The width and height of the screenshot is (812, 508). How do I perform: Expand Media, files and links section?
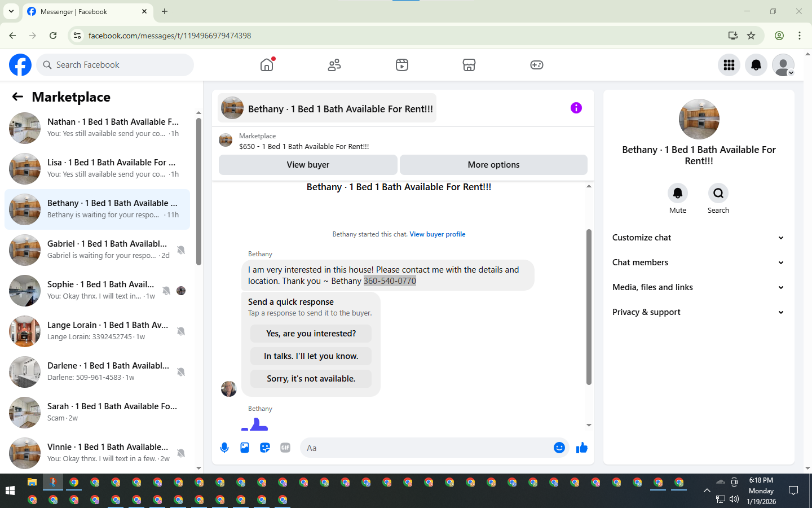tap(699, 287)
